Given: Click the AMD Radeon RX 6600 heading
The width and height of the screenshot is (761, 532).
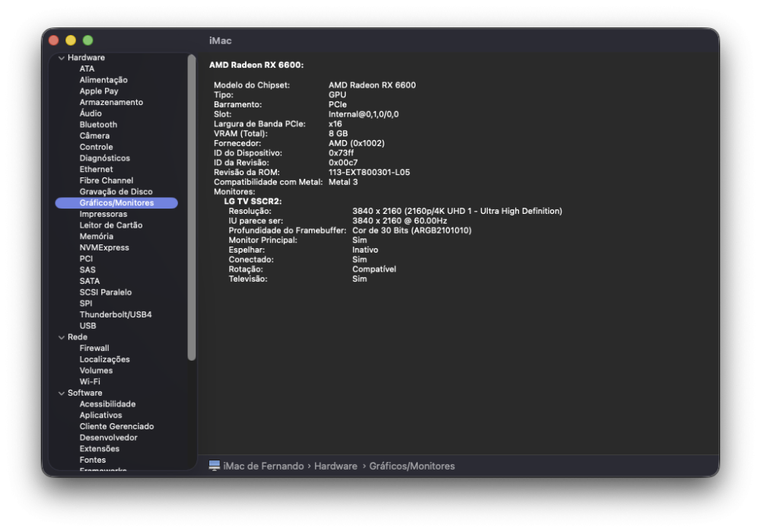Looking at the screenshot, I should point(256,65).
